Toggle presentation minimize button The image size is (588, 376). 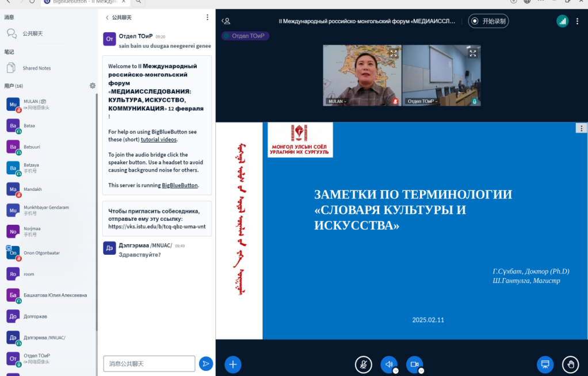tap(545, 365)
